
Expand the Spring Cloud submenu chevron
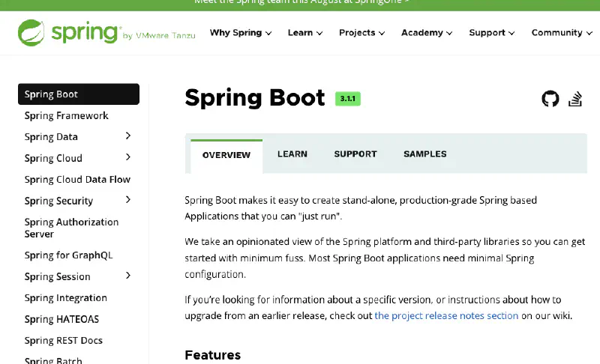[128, 157]
